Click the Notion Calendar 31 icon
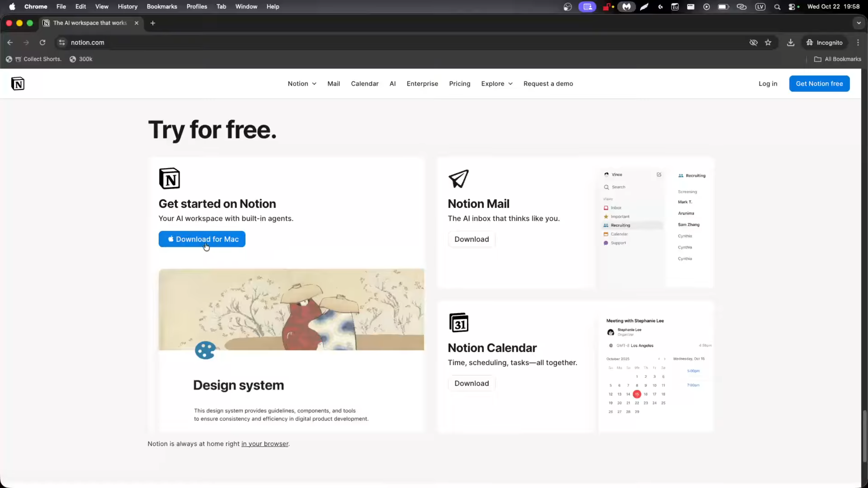The image size is (868, 488). [459, 323]
